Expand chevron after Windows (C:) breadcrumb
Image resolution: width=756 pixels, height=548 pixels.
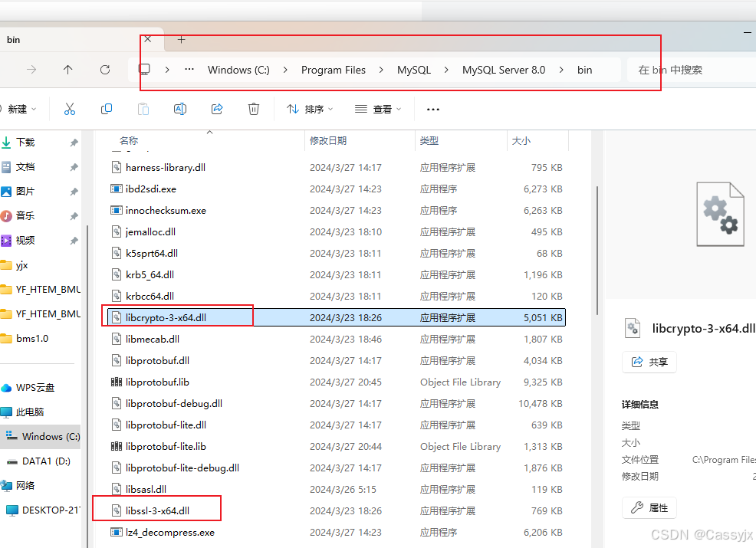click(285, 70)
